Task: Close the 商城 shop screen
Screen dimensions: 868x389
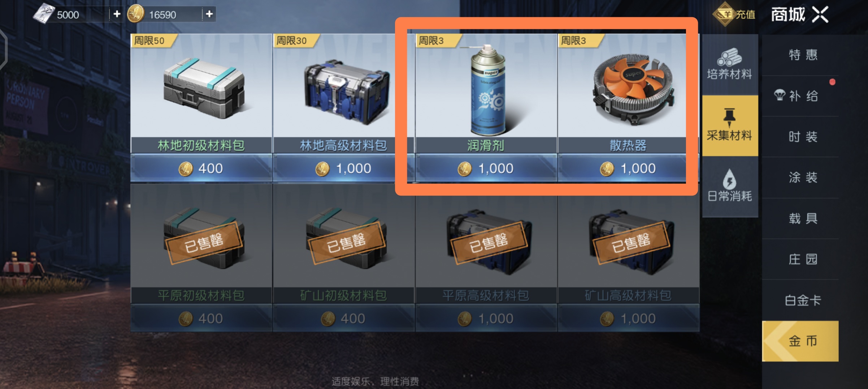Action: click(x=820, y=15)
